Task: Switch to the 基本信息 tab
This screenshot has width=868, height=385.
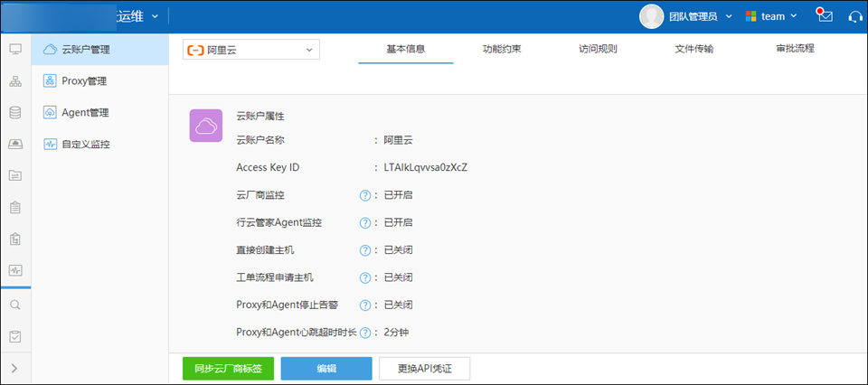Action: (x=405, y=49)
